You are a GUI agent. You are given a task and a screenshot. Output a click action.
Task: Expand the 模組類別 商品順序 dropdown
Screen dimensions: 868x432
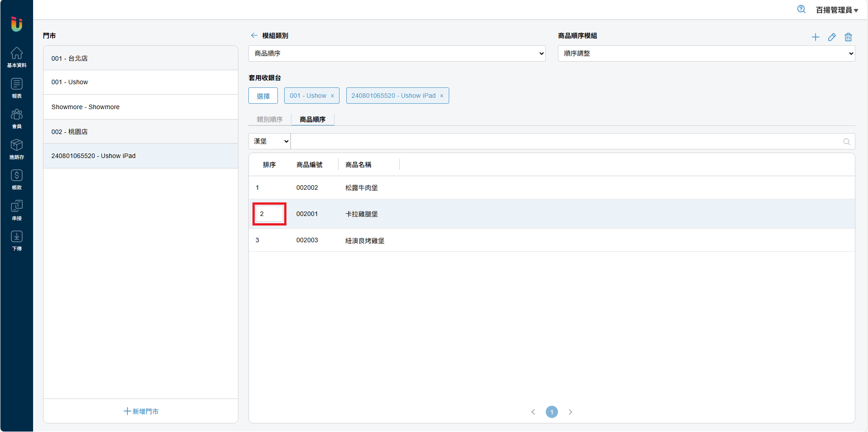point(397,53)
